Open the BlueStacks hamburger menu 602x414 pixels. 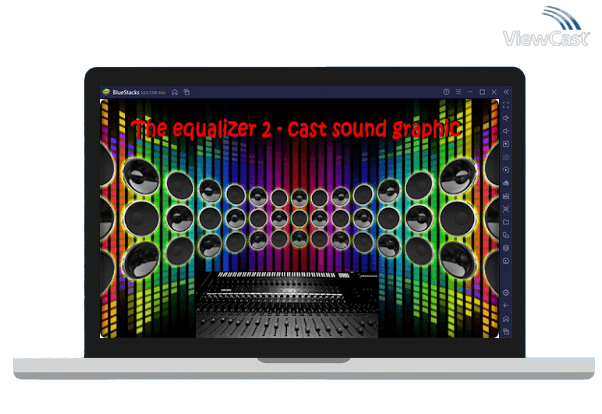click(x=458, y=92)
